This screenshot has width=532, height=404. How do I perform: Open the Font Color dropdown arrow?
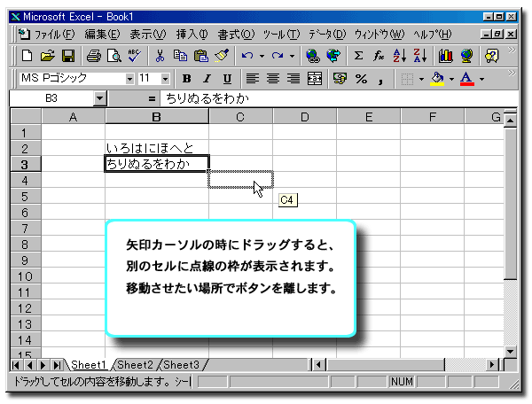pos(481,79)
